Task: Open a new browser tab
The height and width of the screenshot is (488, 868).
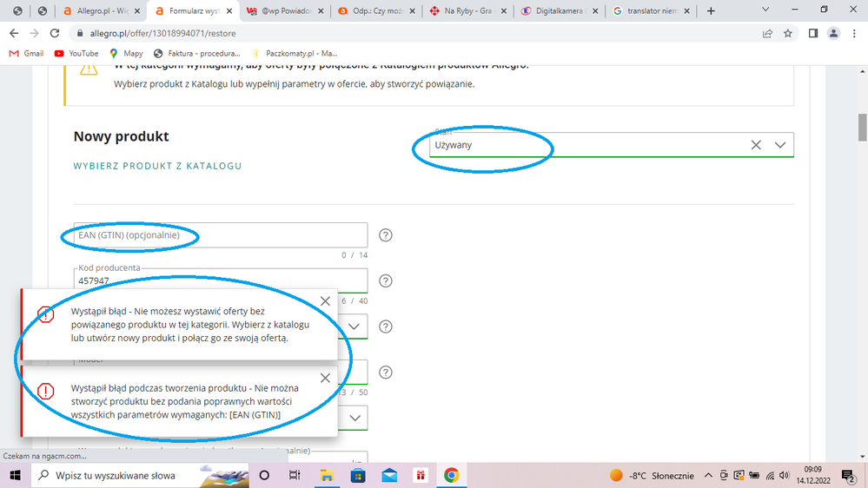Action: click(x=711, y=11)
